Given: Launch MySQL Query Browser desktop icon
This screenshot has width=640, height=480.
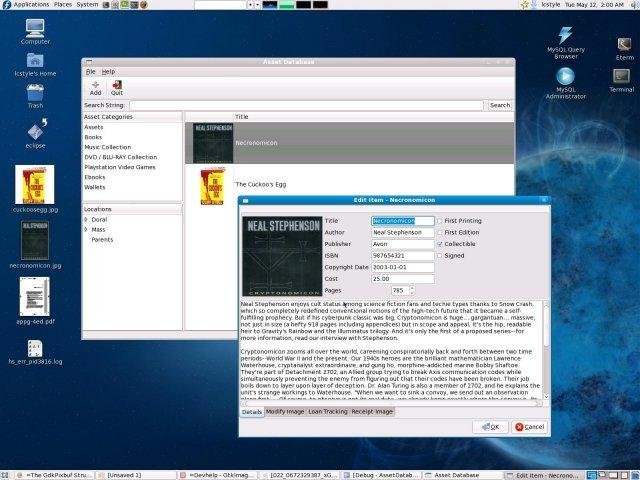Looking at the screenshot, I should (x=566, y=35).
